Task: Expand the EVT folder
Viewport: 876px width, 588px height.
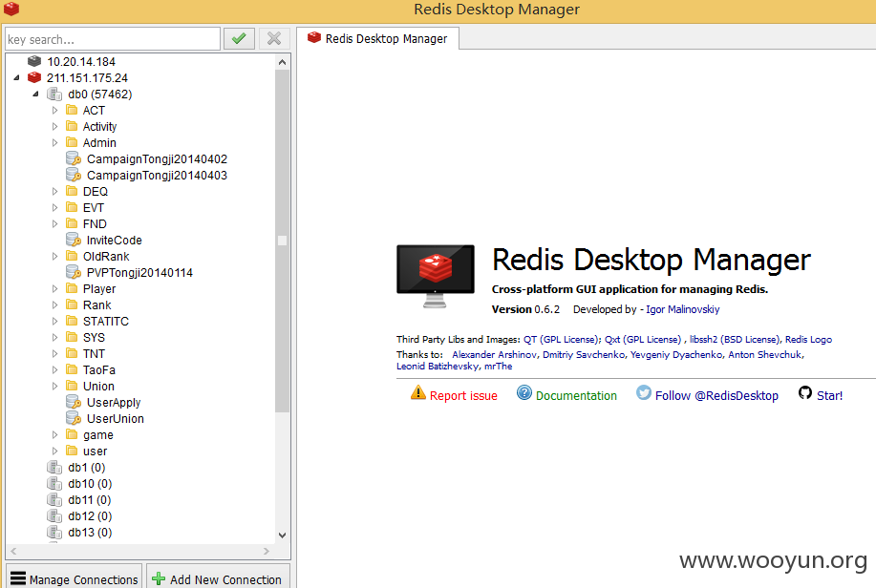Action: pyautogui.click(x=54, y=207)
